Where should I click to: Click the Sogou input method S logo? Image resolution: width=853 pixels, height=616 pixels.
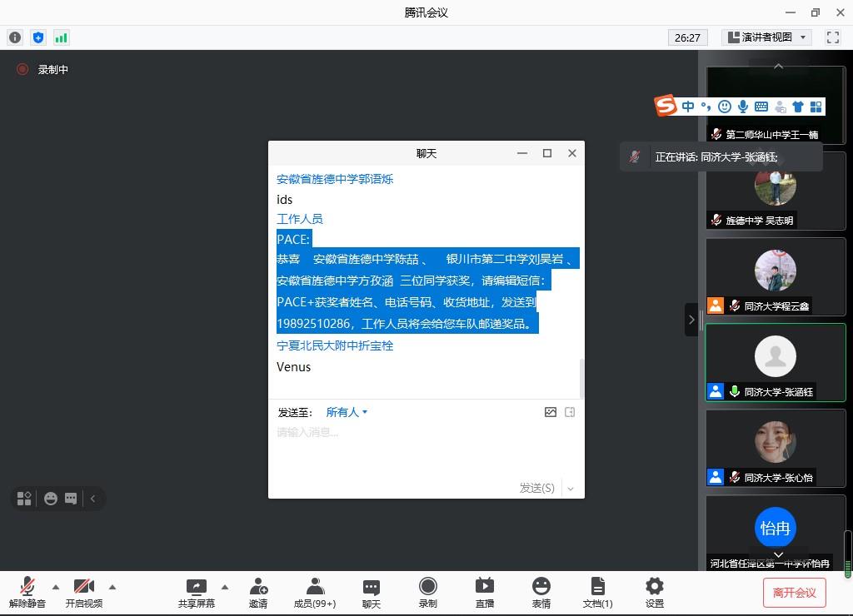click(x=666, y=106)
